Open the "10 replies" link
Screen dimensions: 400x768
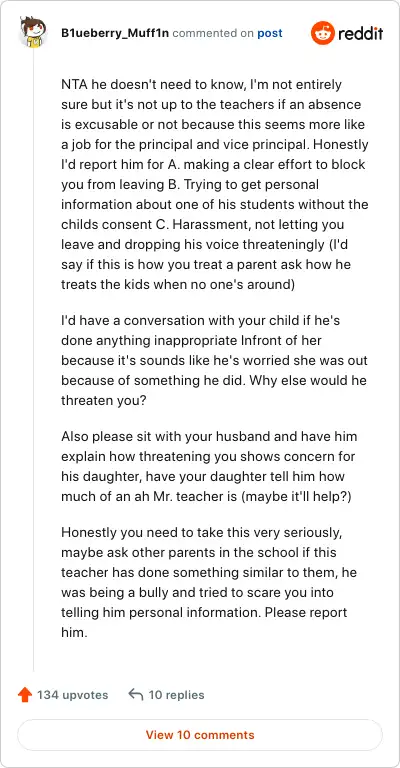point(176,695)
